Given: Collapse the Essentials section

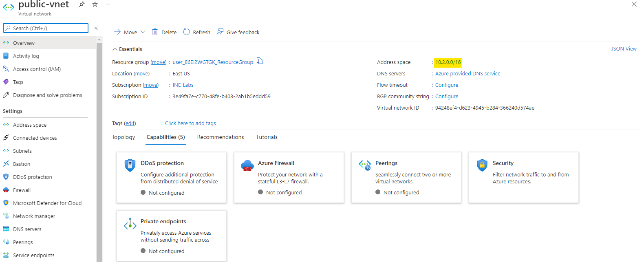Looking at the screenshot, I should coord(115,49).
